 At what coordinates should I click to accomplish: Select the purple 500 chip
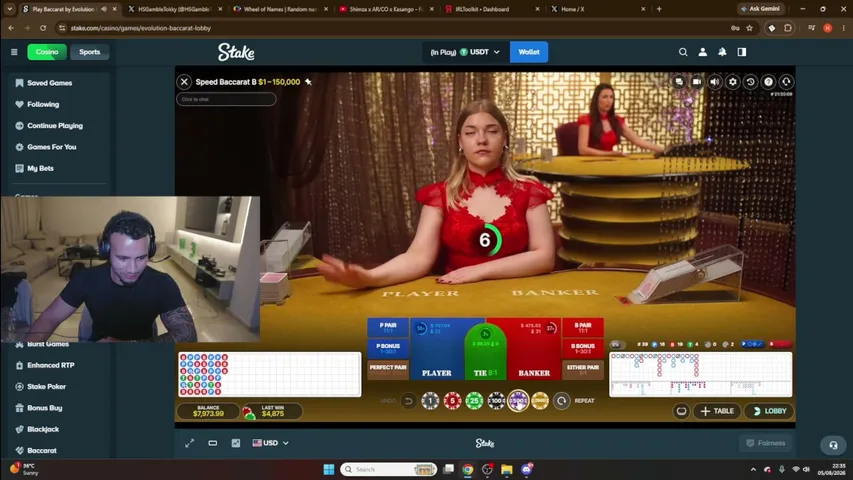click(518, 401)
